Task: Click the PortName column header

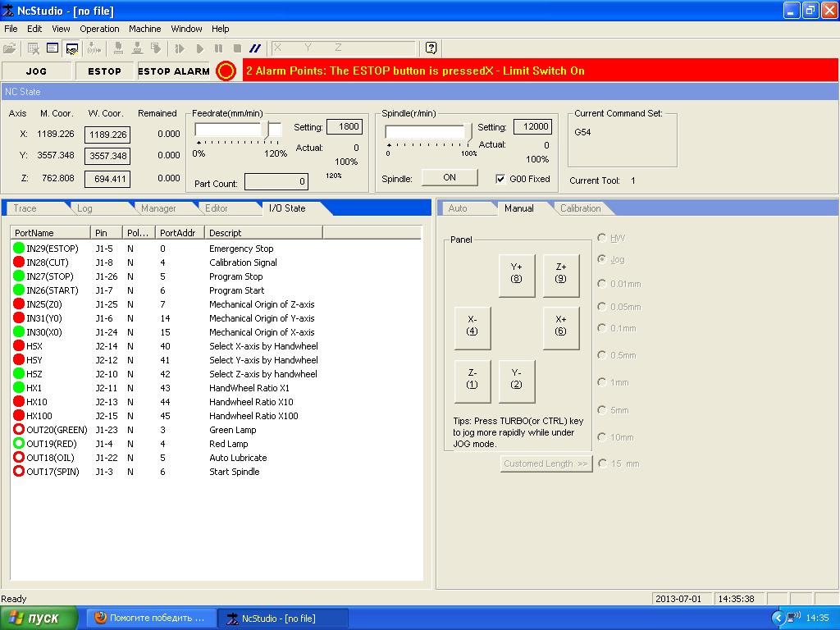Action: tap(50, 233)
